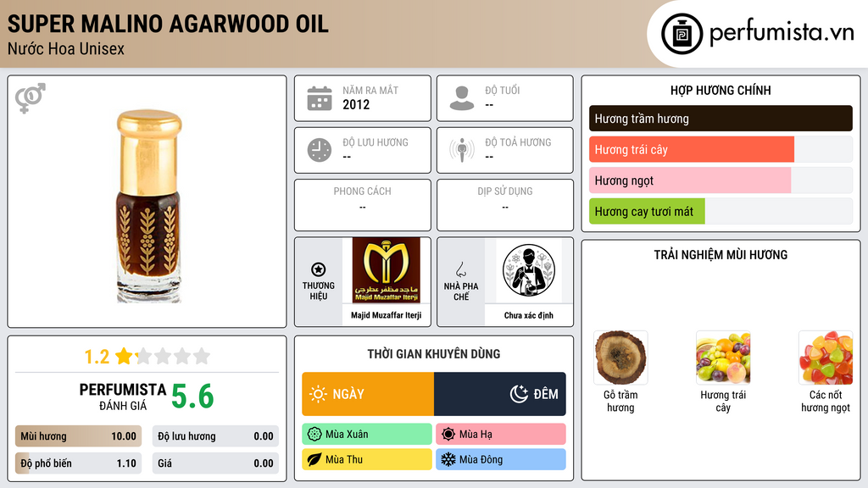Click the perfumista.vn bottle logo icon
The height and width of the screenshot is (488, 868).
click(x=682, y=34)
